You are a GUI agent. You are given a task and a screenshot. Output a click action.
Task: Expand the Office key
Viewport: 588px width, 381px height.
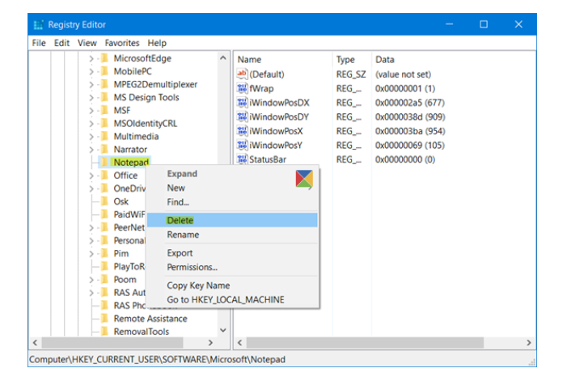click(91, 176)
